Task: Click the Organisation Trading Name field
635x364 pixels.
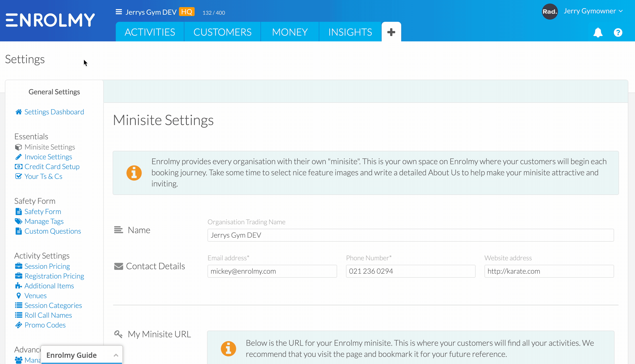Action: pyautogui.click(x=411, y=235)
